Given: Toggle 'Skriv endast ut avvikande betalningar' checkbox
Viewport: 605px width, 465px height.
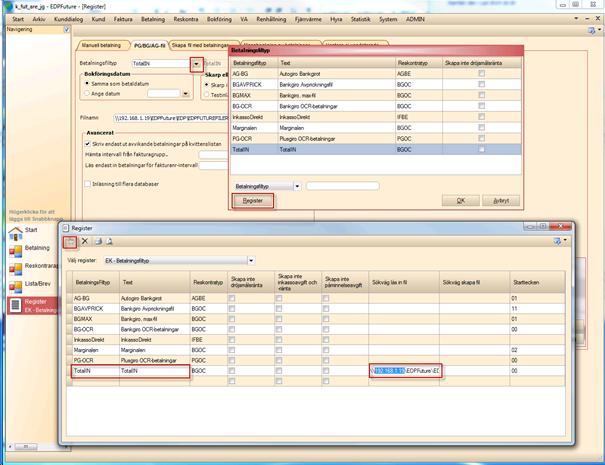Looking at the screenshot, I should 89,144.
